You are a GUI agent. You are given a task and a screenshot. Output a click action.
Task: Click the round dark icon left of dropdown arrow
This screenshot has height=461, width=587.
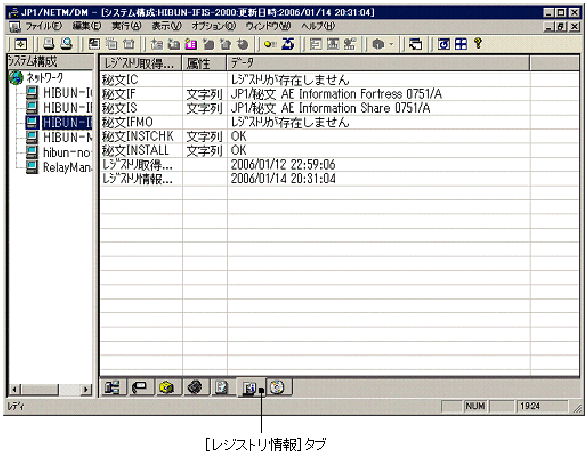pos(378,44)
